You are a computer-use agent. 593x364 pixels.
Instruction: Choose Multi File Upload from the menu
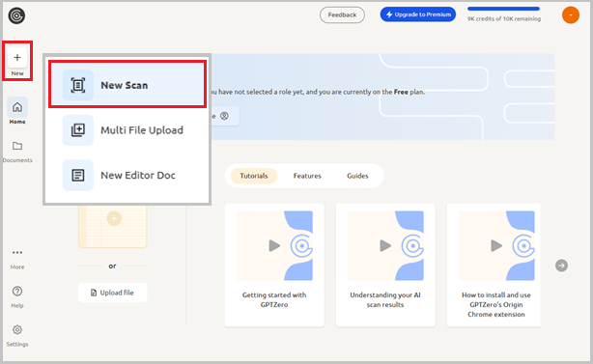127,130
